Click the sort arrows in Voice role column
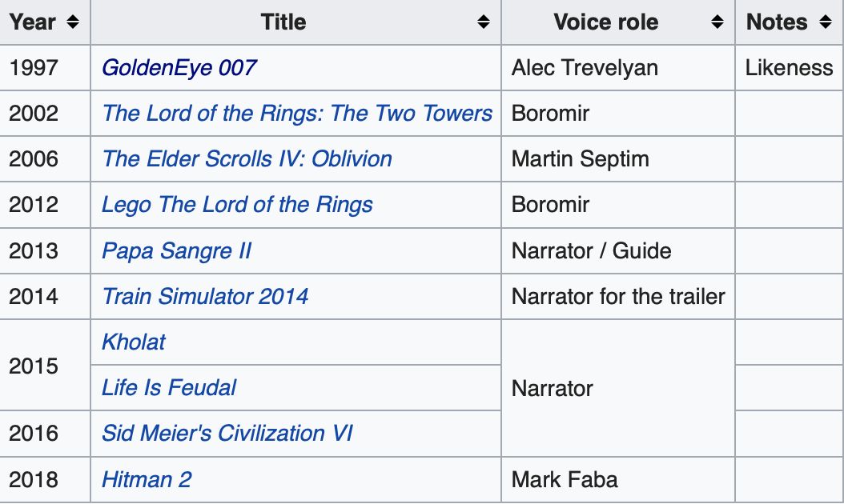 coord(717,22)
